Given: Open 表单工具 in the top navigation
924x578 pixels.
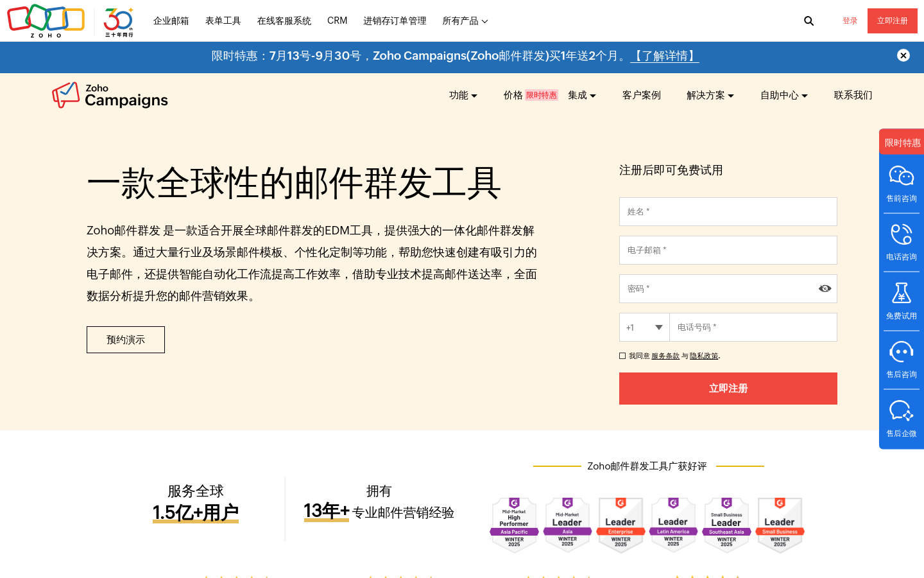Looking at the screenshot, I should (x=223, y=21).
